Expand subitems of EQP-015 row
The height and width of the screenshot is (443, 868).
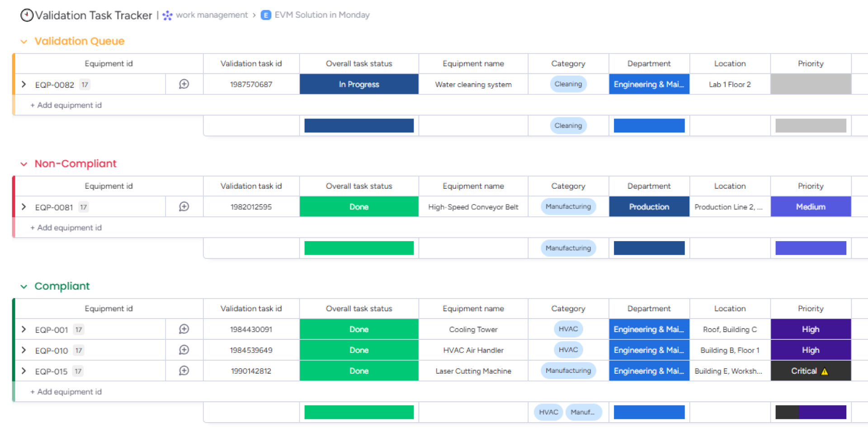tap(24, 371)
